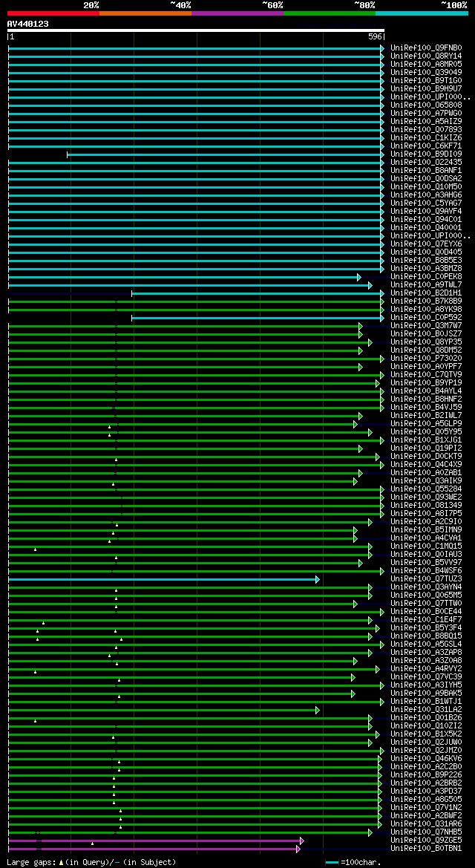Select label UniRef100_O81349

426,506
